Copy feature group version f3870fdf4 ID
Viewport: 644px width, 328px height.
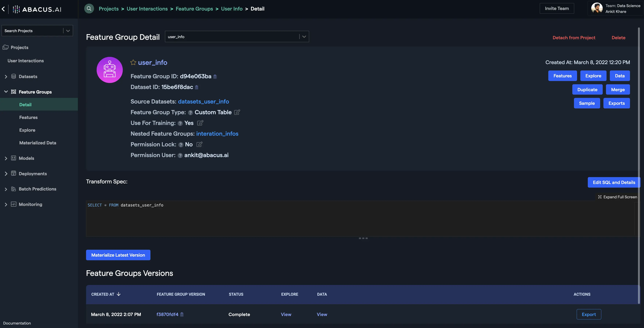[x=182, y=315]
